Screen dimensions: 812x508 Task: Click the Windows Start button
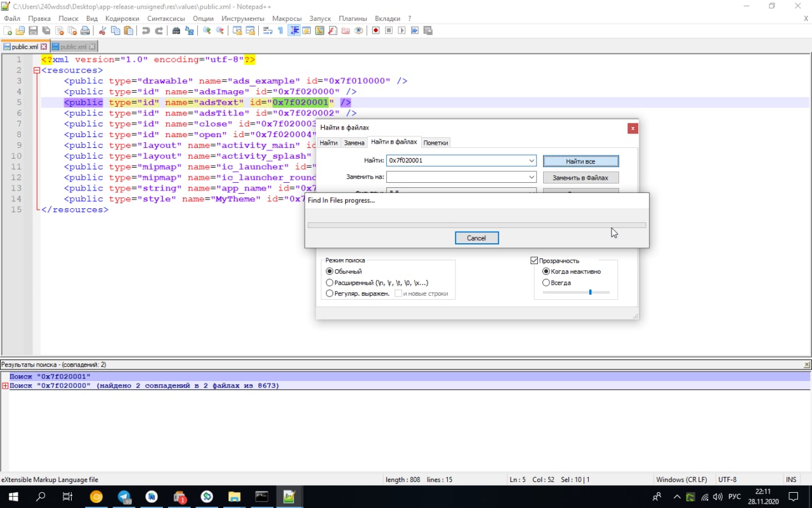click(x=13, y=497)
